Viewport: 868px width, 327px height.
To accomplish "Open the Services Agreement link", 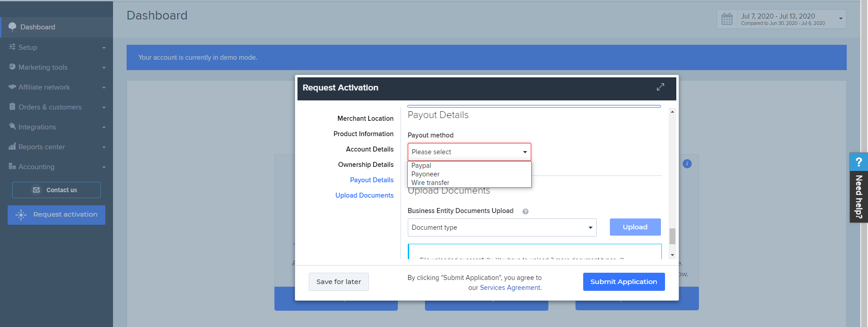I will (x=510, y=288).
